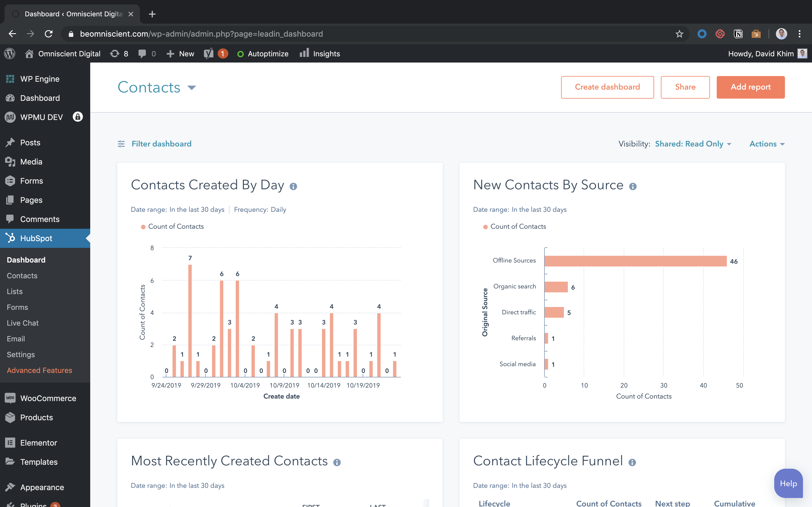Bookmark this page with the star icon
The width and height of the screenshot is (812, 507).
[x=679, y=34]
